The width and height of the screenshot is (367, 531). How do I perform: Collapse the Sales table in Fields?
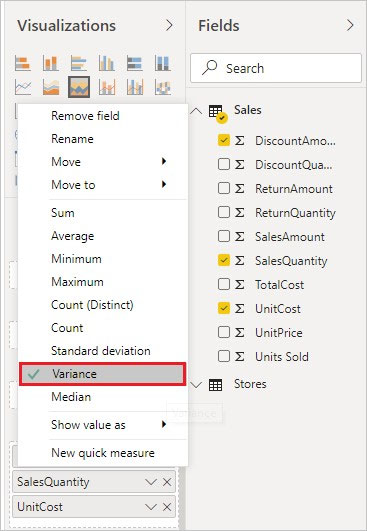coord(196,110)
